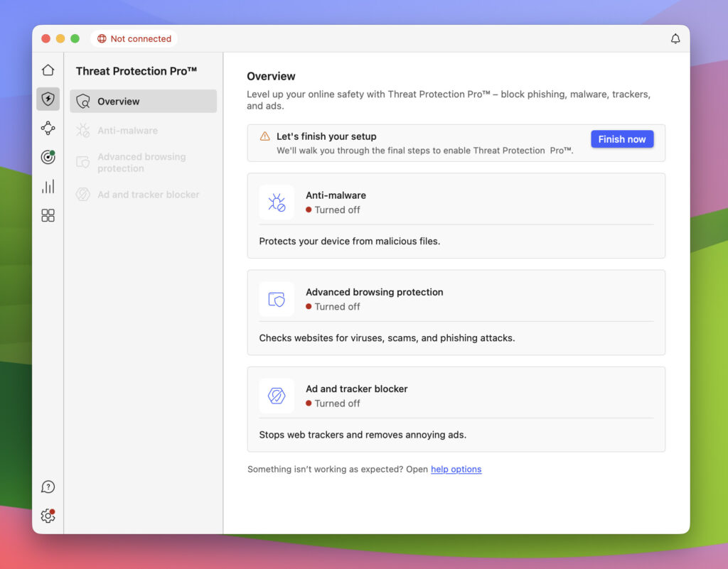728x569 pixels.
Task: Select Overview in the sidebar menu
Action: (143, 102)
